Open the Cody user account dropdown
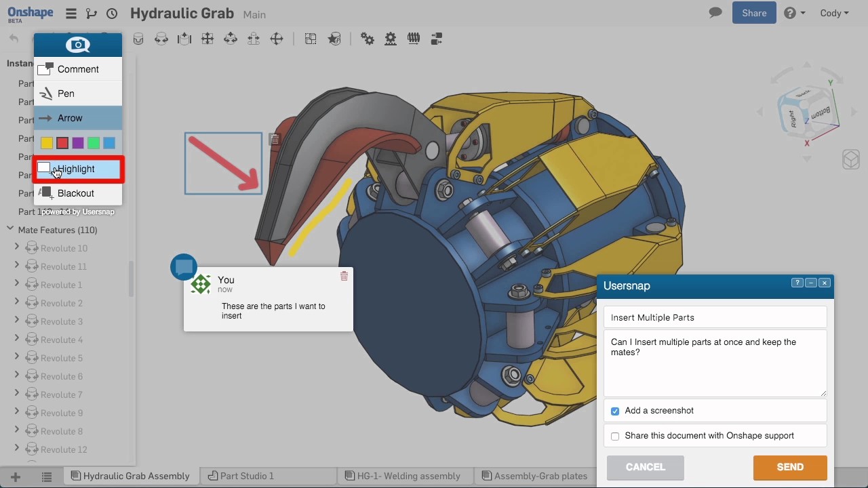Screen dimensions: 868x488 (x=834, y=13)
